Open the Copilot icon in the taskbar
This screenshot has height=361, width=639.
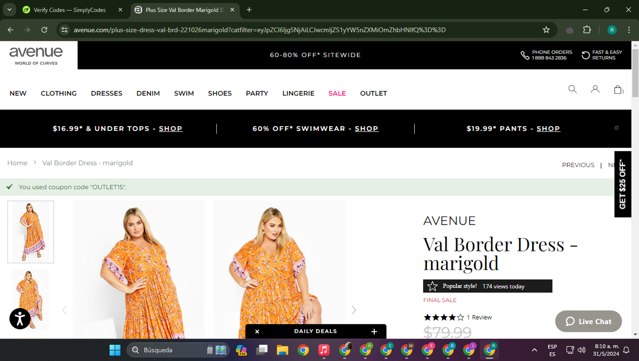coord(241,350)
